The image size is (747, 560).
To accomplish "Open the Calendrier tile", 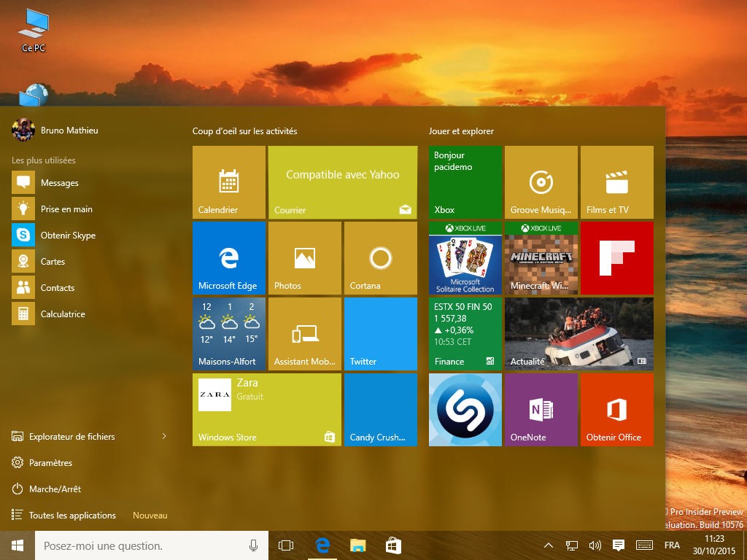I will point(228,182).
